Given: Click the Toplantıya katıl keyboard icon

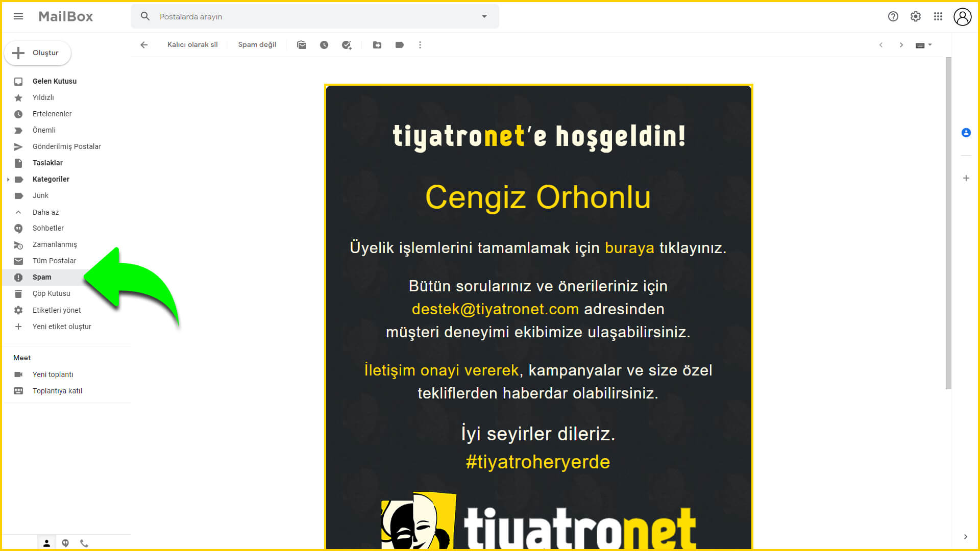Looking at the screenshot, I should point(18,391).
